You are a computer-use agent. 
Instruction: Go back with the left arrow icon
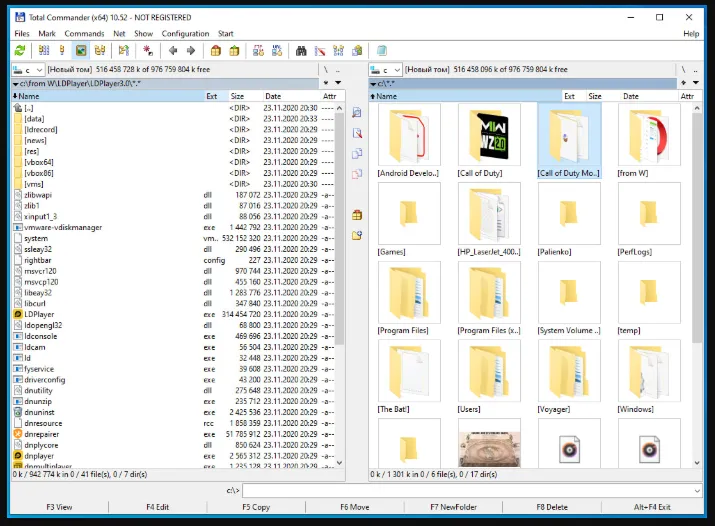(x=172, y=51)
